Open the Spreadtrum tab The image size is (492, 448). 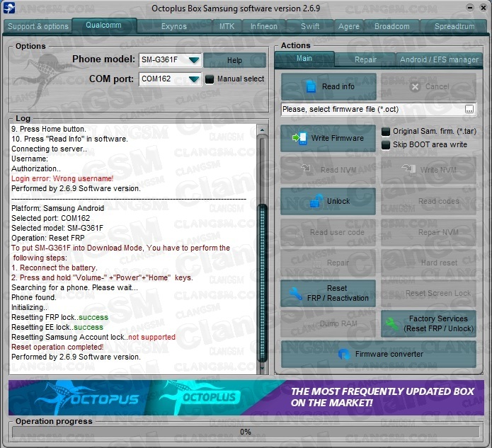pos(454,26)
